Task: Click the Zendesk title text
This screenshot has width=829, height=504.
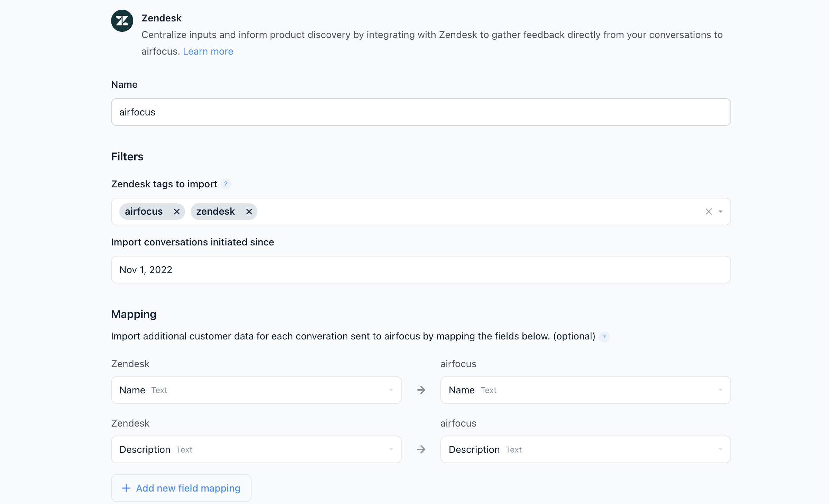Action: tap(162, 18)
